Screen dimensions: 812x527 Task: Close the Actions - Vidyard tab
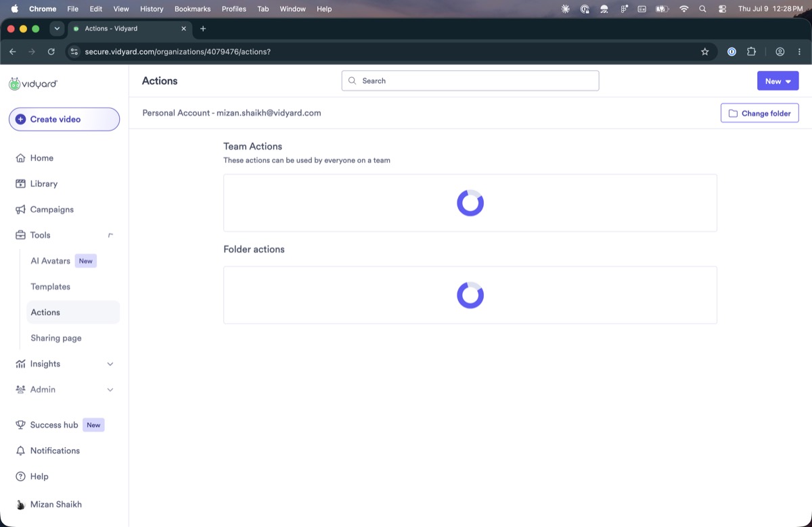184,28
